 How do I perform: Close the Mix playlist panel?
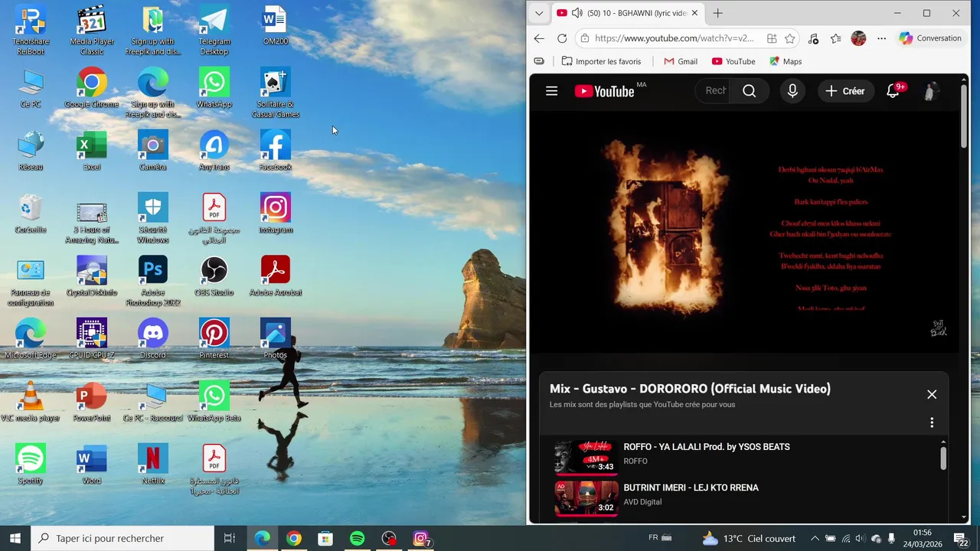click(932, 394)
